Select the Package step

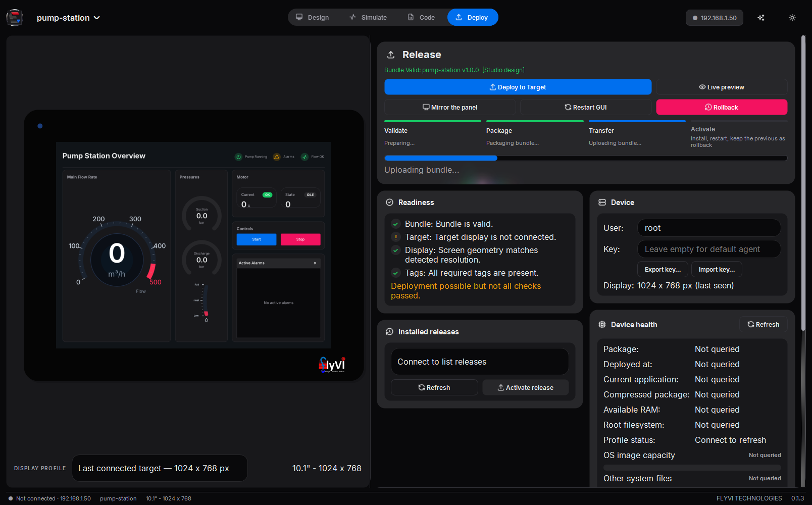pos(535,134)
